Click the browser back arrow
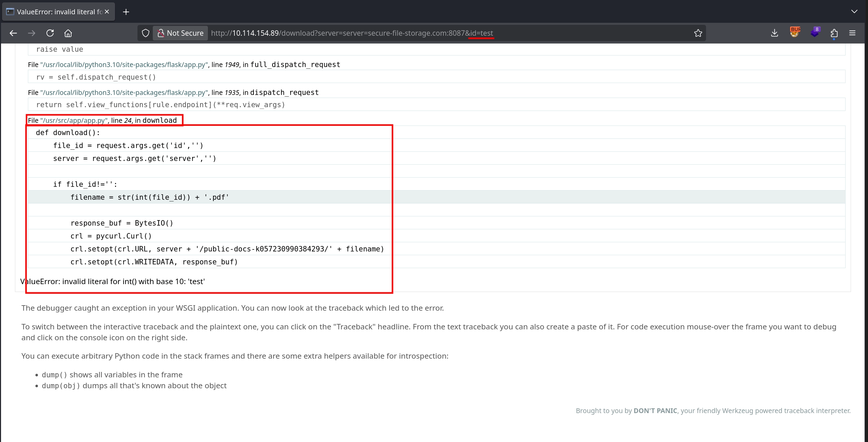The width and height of the screenshot is (868, 442). [x=13, y=33]
